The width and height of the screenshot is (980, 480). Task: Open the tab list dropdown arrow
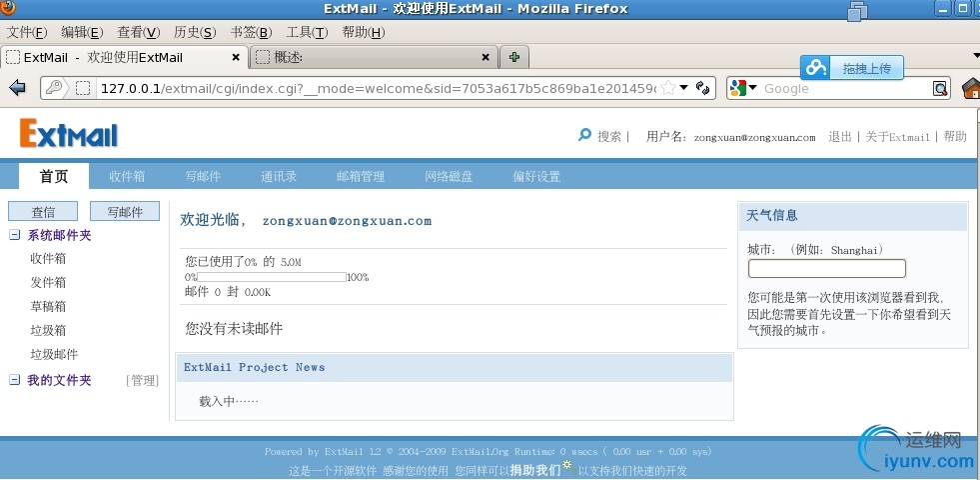pyautogui.click(x=974, y=57)
